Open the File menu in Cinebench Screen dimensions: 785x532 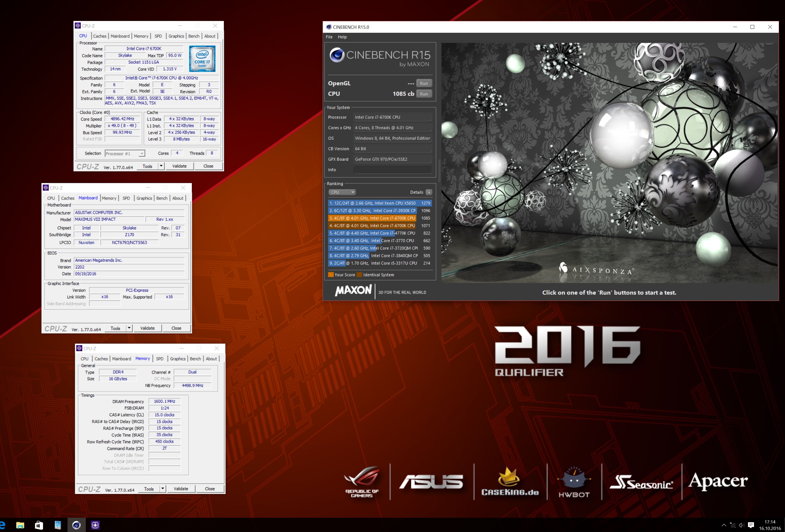click(x=329, y=37)
